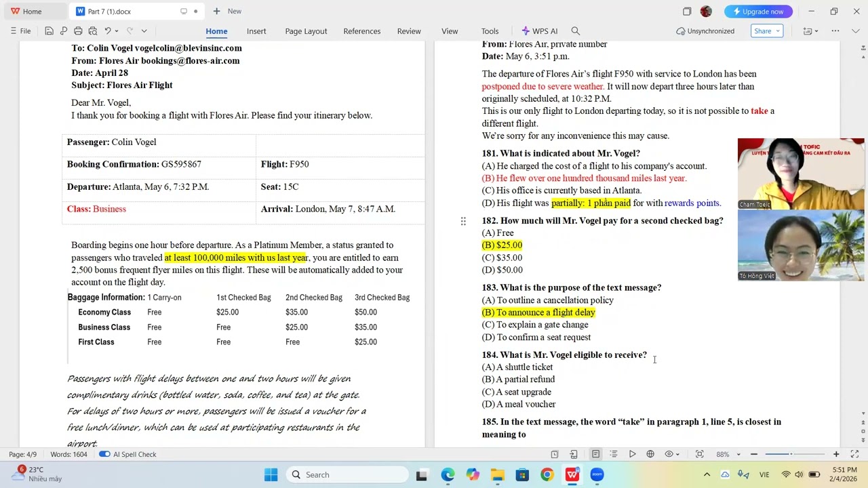Click the page jump icon in status bar
Image resolution: width=868 pixels, height=488 pixels.
pos(574,454)
